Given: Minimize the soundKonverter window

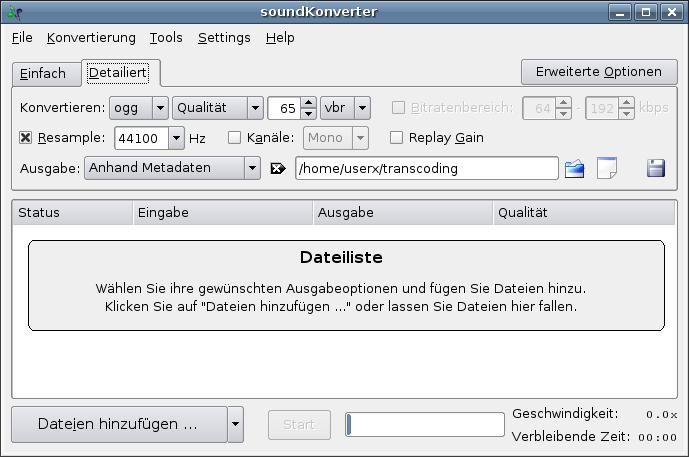Looking at the screenshot, I should pos(620,12).
